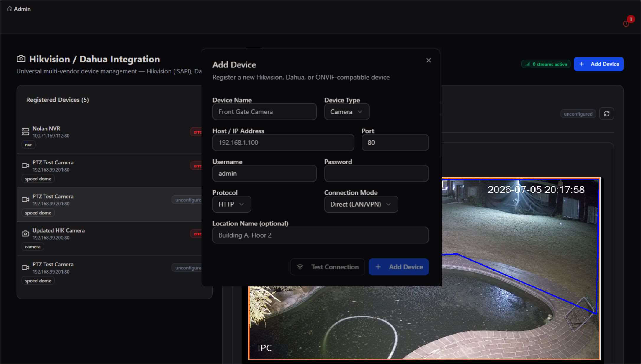Click the camera icon beside Updated HIK Camera

click(x=26, y=234)
